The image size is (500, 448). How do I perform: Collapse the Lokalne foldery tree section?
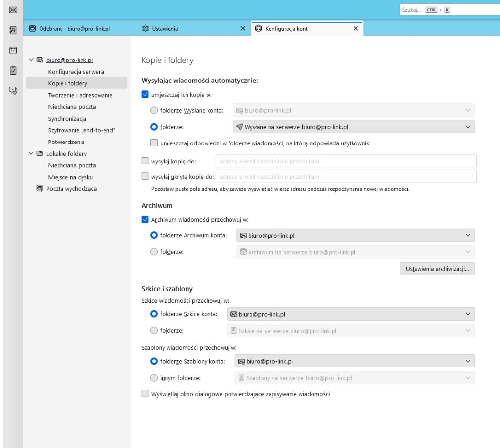[32, 154]
